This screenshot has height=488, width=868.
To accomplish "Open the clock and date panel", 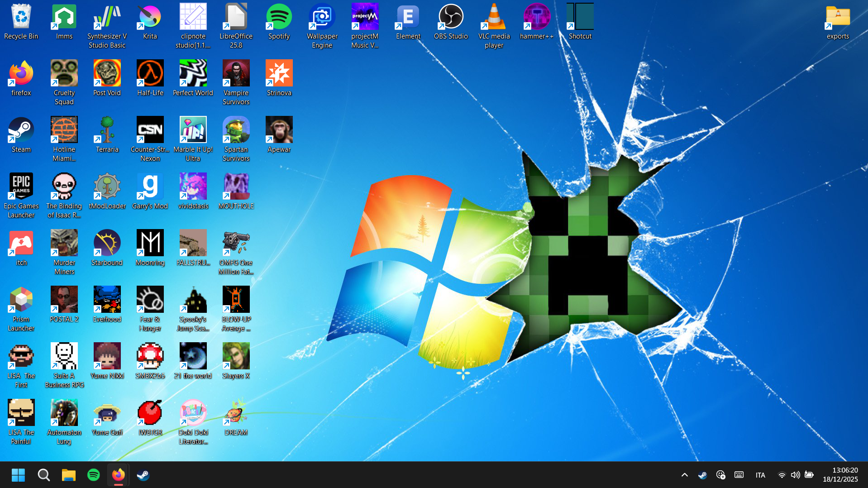I will point(840,475).
